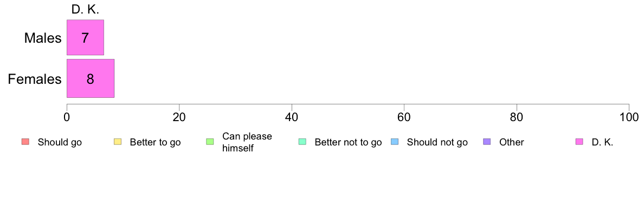Click the Better not to go legend text
Screen dimensions: 644x199
click(348, 143)
